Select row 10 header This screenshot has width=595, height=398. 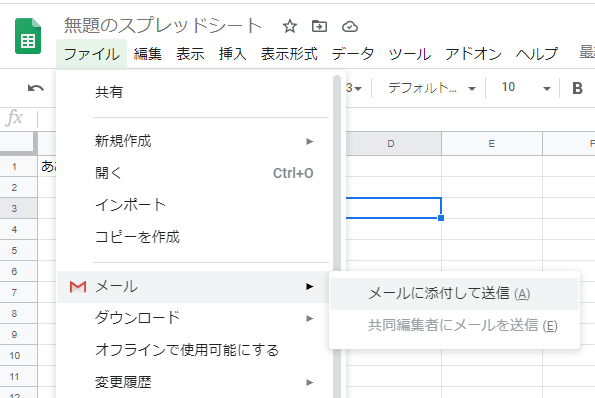click(x=18, y=356)
